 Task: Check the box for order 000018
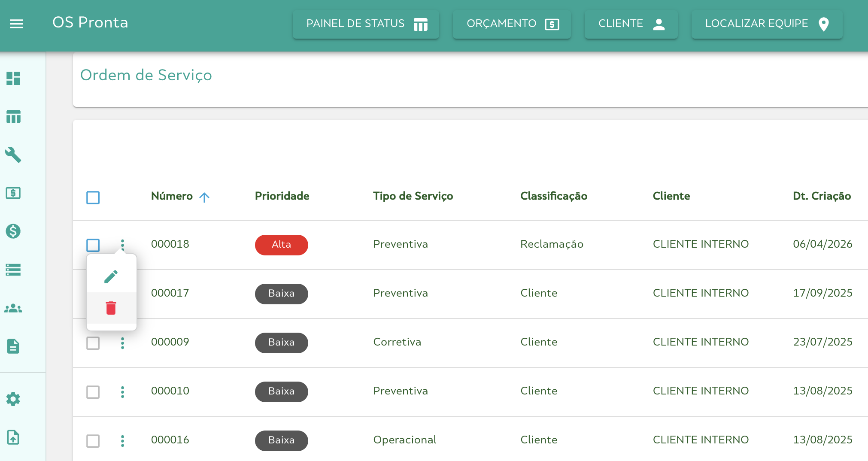click(93, 245)
